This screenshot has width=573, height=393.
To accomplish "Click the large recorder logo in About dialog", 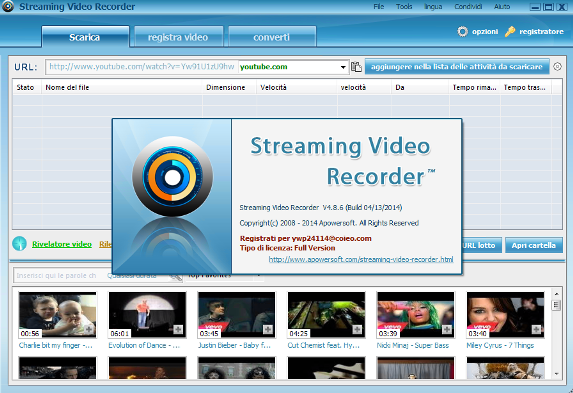I will [x=172, y=177].
